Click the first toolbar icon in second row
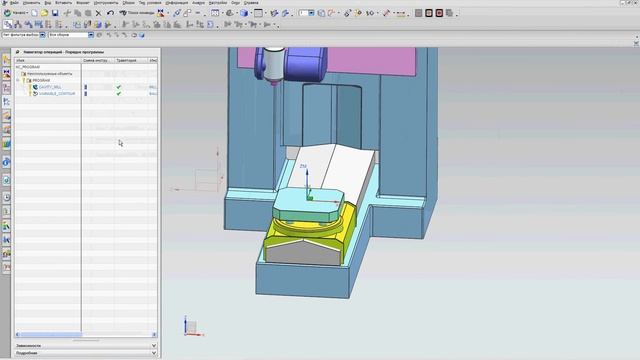The image size is (640, 360). coord(8,24)
